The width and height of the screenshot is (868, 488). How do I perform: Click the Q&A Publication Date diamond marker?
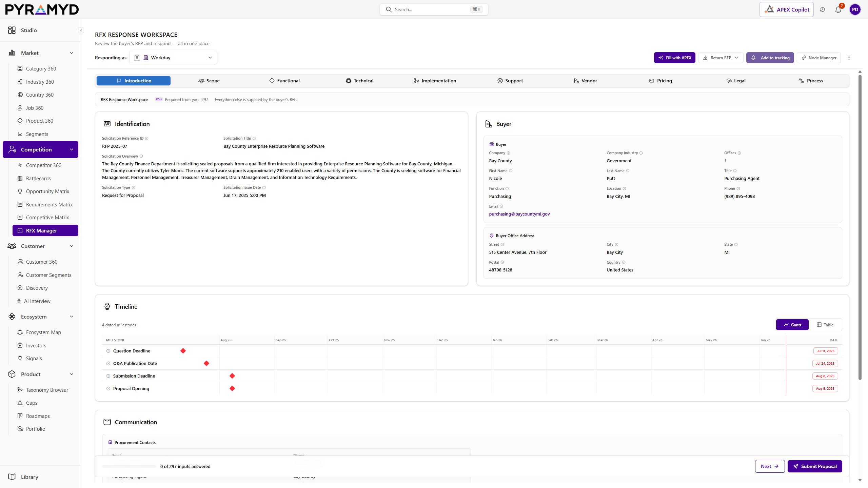point(206,363)
